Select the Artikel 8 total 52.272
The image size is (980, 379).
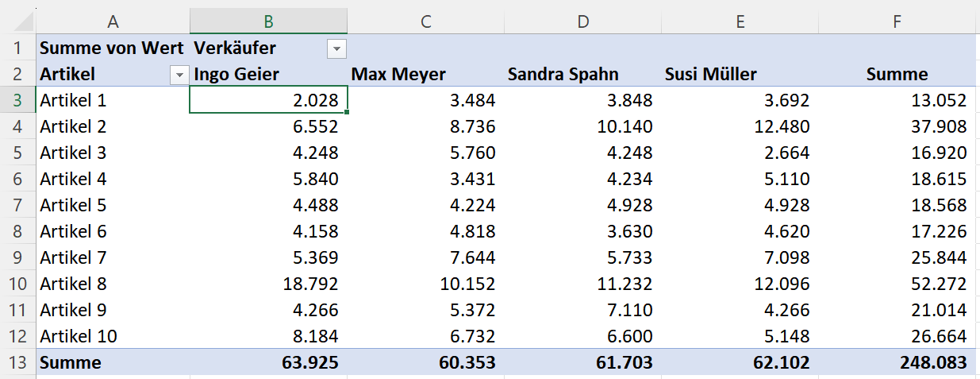(897, 284)
